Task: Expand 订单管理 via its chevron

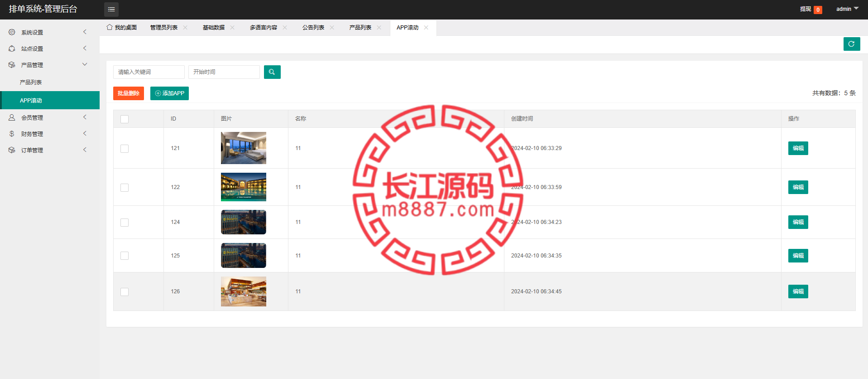Action: pos(85,150)
